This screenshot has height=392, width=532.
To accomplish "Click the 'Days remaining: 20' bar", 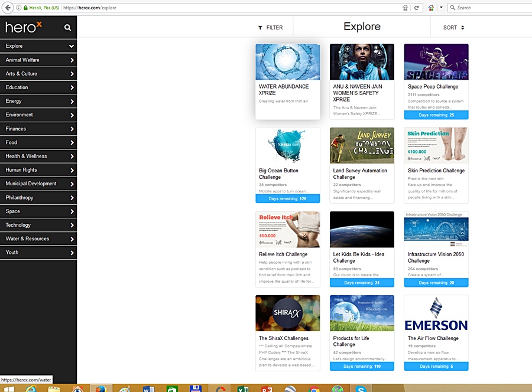I will [436, 283].
